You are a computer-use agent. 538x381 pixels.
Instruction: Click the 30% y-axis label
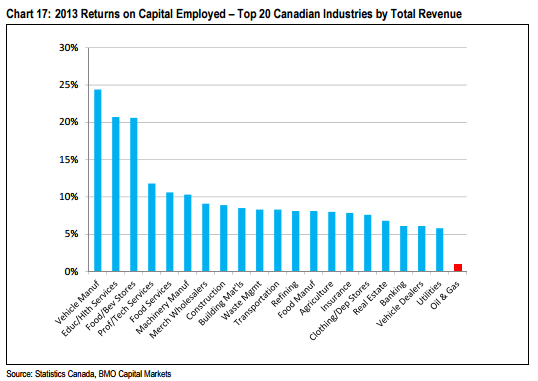pos(69,48)
